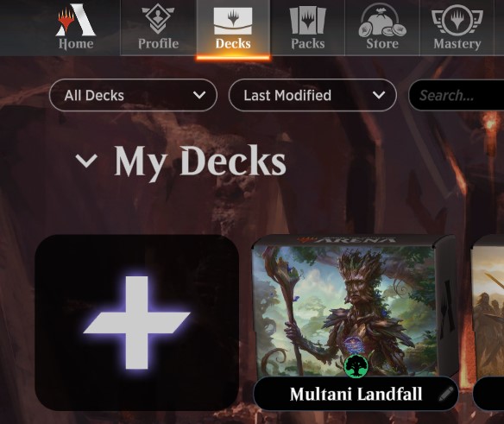Open the Mastery emblem icon
504x424 pixels.
(x=457, y=20)
